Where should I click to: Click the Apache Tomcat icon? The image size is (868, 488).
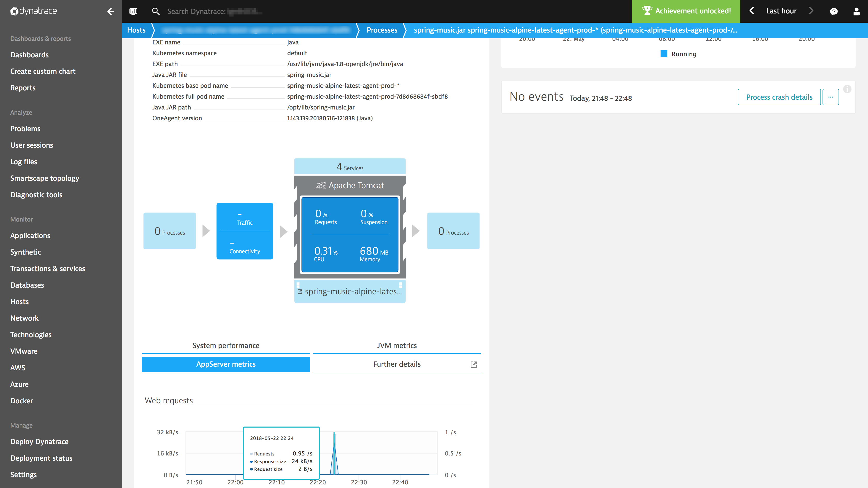[320, 185]
